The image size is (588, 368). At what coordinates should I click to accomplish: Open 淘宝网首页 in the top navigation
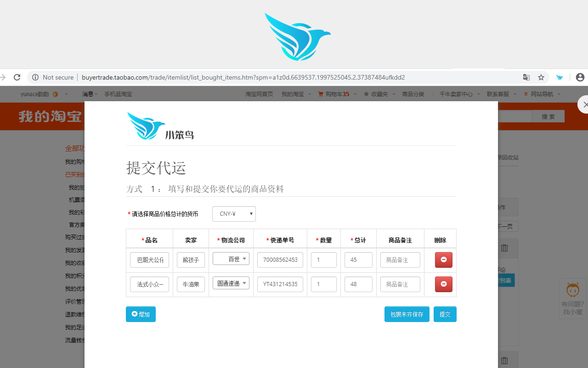coord(259,94)
